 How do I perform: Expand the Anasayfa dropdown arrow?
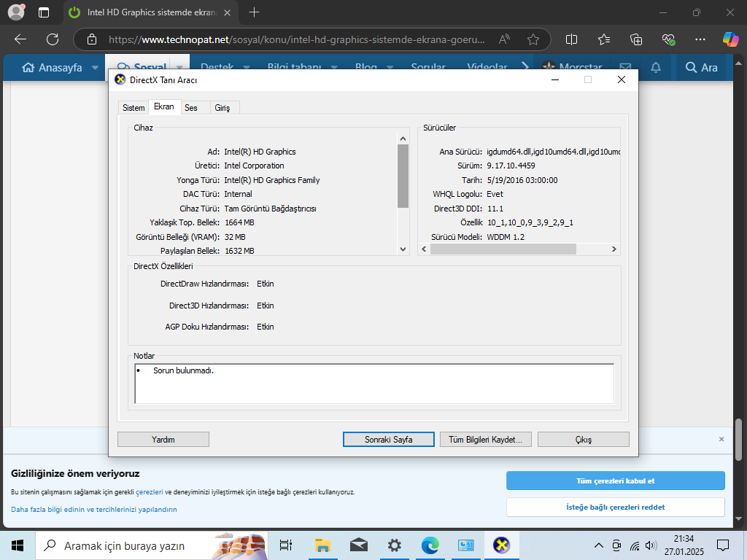(x=95, y=68)
